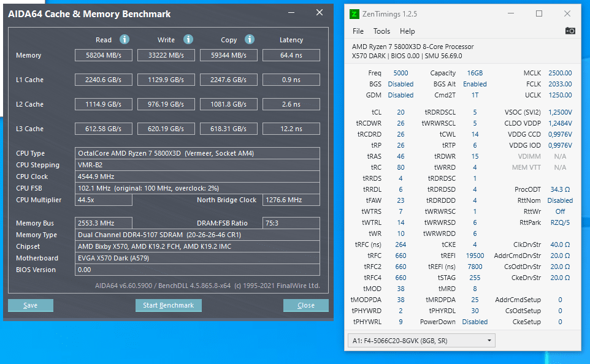This screenshot has width=590, height=364.
Task: Click the Memory Latency value 64.4 ns
Action: (291, 55)
